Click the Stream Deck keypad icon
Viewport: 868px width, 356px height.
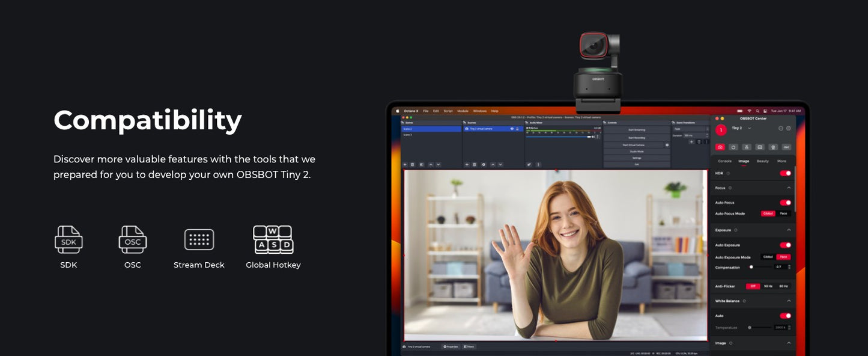pos(199,239)
